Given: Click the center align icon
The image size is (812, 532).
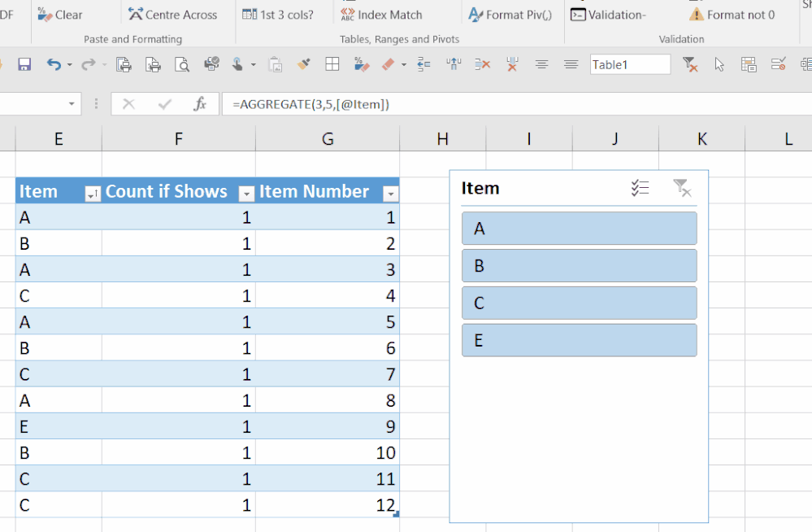Looking at the screenshot, I should (541, 64).
